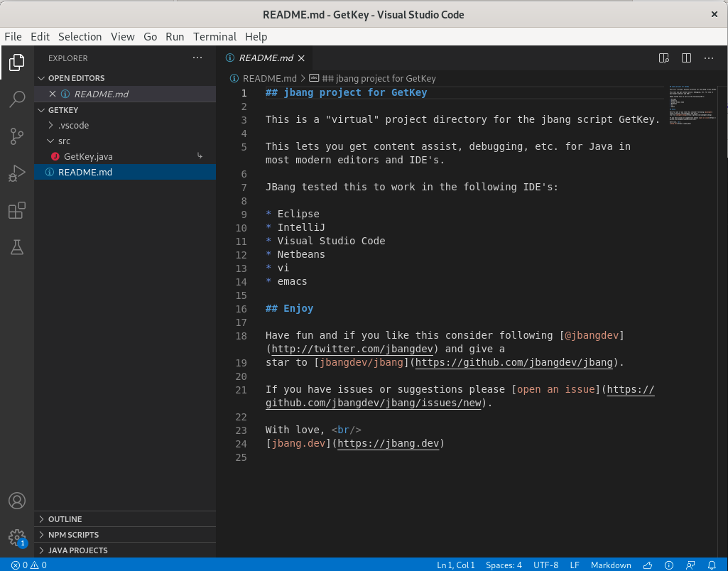Image resolution: width=728 pixels, height=571 pixels.
Task: Open the View menu
Action: [123, 37]
